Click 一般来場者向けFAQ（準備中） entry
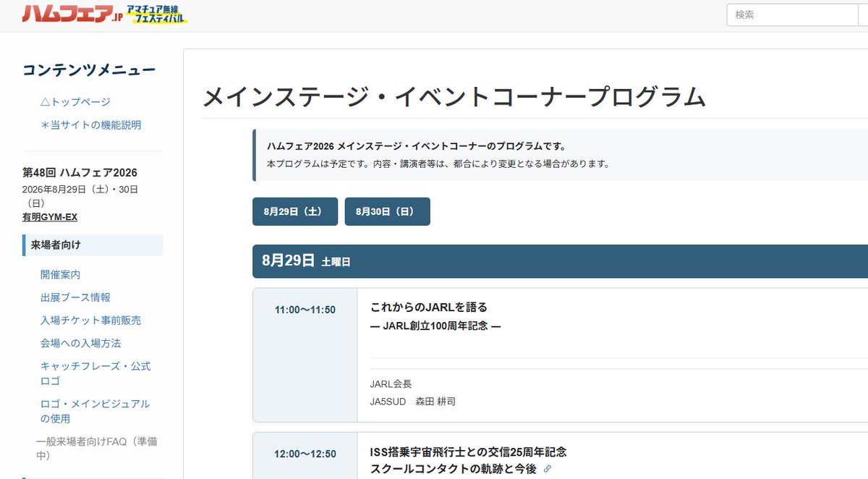Viewport: 868px width, 479px height. click(x=96, y=448)
